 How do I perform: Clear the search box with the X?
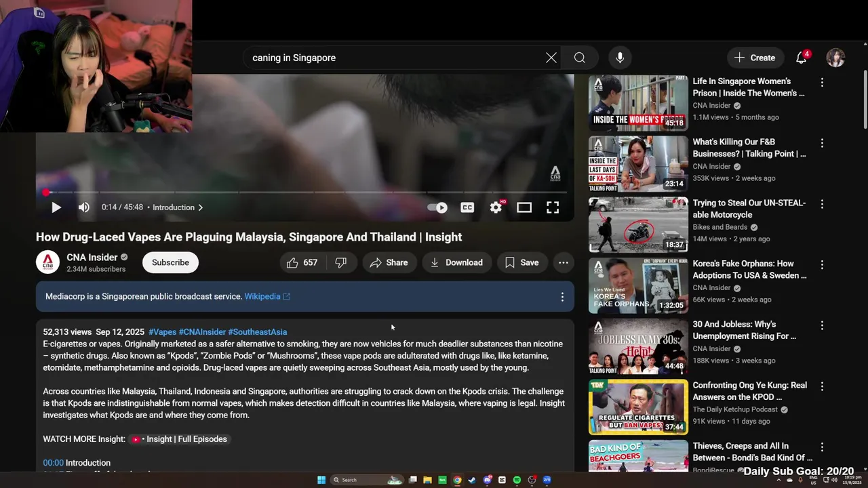coord(551,58)
